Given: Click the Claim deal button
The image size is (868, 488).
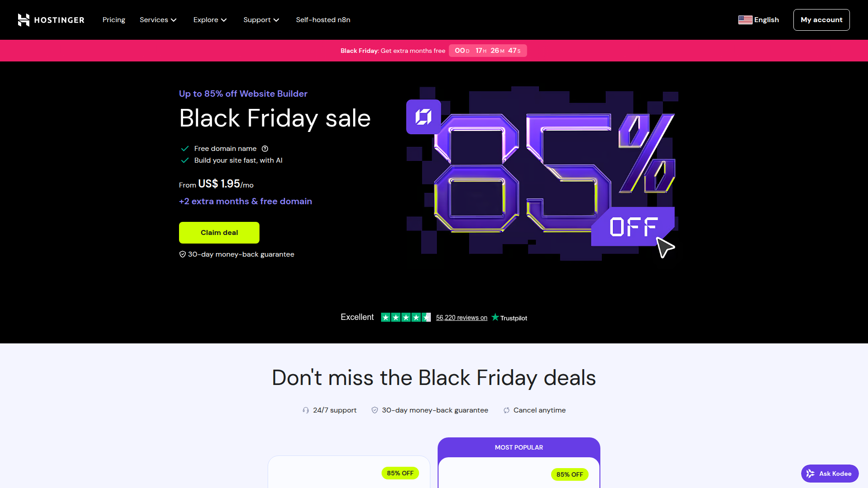Looking at the screenshot, I should coord(219,233).
